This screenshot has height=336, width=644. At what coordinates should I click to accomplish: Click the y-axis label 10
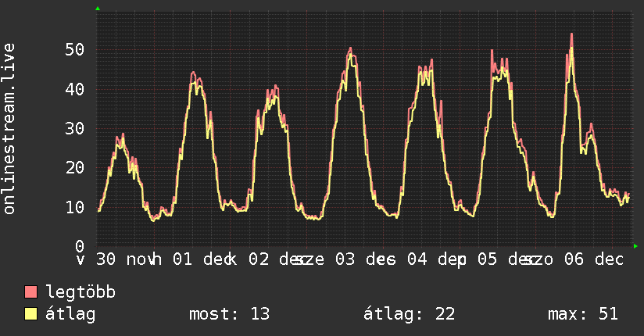pos(74,207)
